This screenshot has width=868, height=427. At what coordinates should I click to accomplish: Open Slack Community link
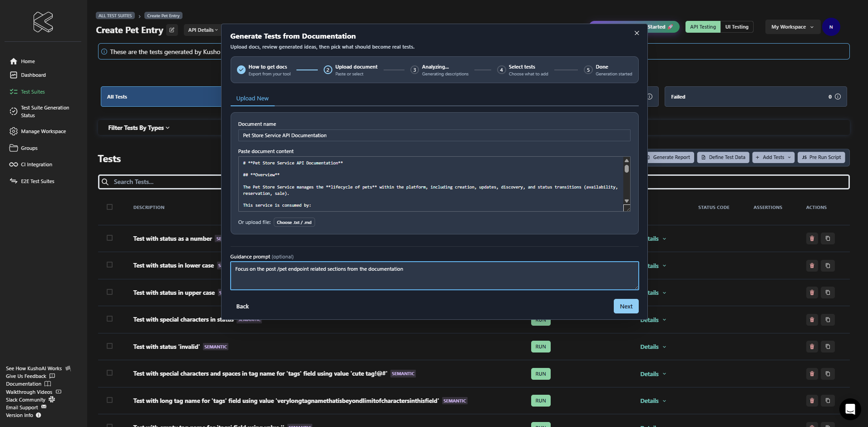(30, 400)
